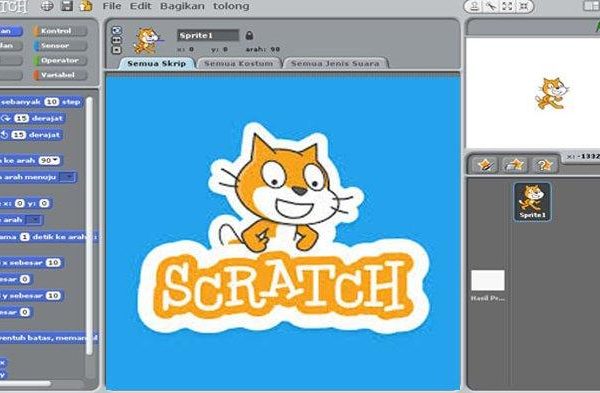Image resolution: width=600 pixels, height=393 pixels.
Task: Click the counterclockwise rotate arrow block icon
Action: click(4, 135)
